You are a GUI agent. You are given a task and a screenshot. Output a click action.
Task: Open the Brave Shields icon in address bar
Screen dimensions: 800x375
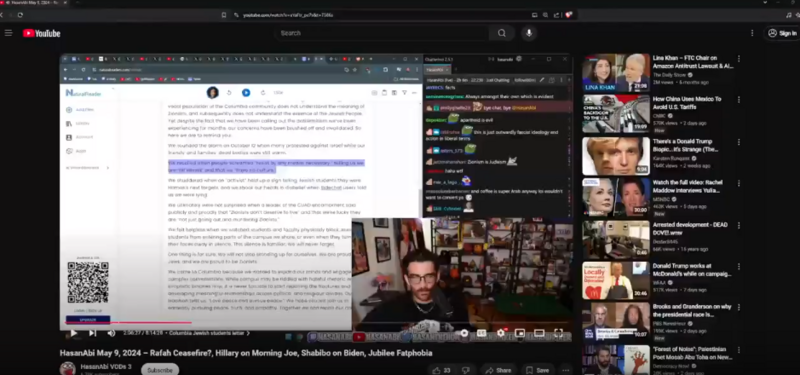[x=569, y=15]
